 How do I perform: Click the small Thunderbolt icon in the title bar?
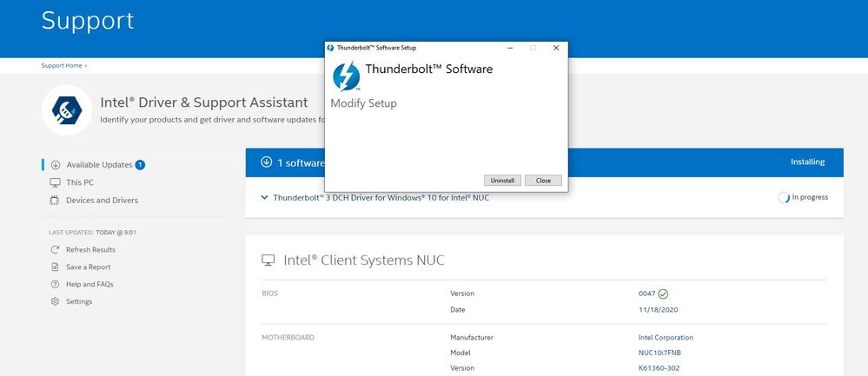[330, 48]
